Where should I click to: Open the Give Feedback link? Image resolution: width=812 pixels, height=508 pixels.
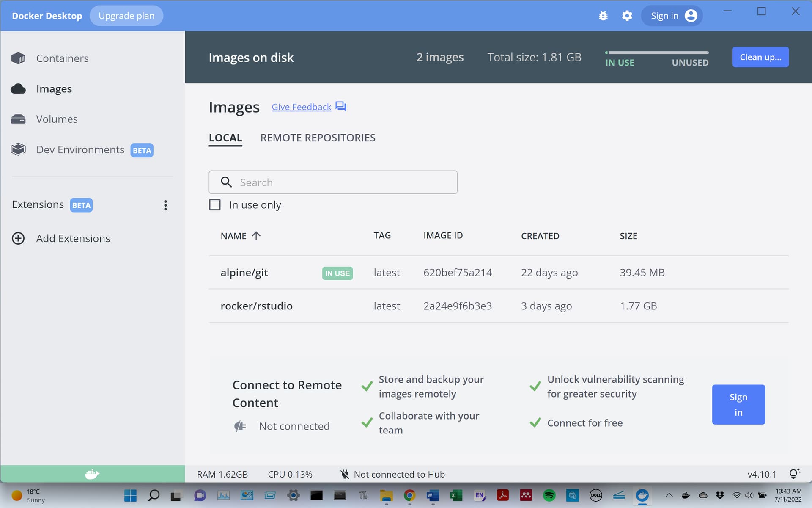pyautogui.click(x=301, y=107)
